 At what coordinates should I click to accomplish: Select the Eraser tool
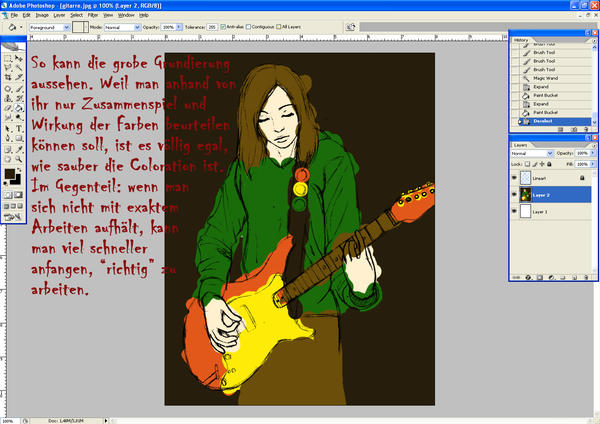(7, 108)
